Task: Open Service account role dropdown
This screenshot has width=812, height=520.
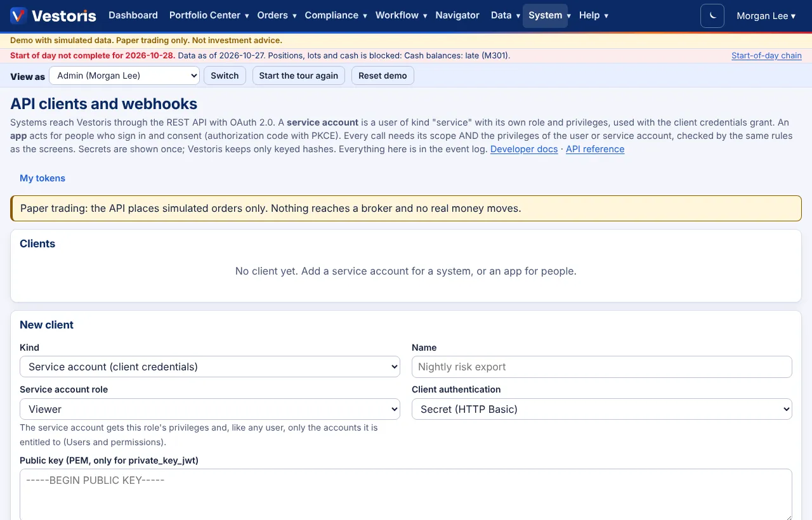Action: pos(210,409)
